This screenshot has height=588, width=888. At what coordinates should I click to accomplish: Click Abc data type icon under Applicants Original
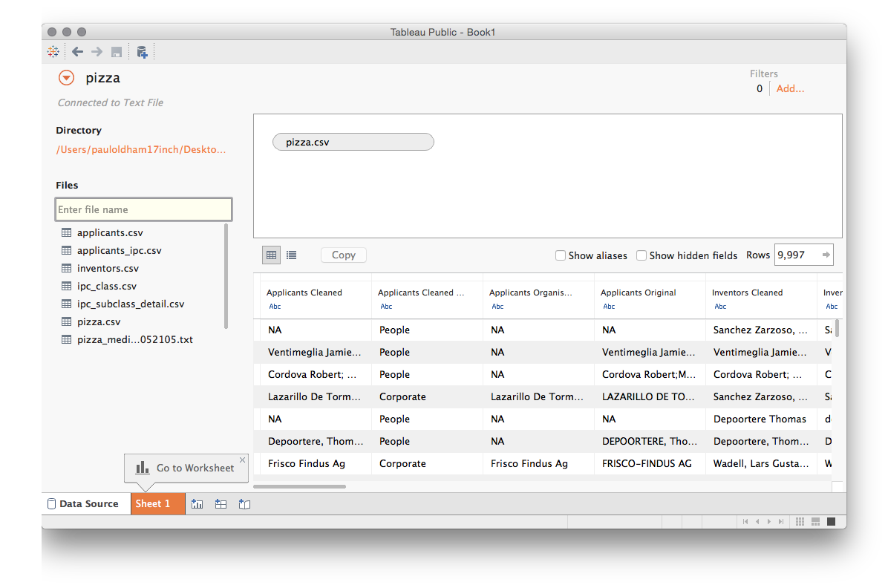609,307
